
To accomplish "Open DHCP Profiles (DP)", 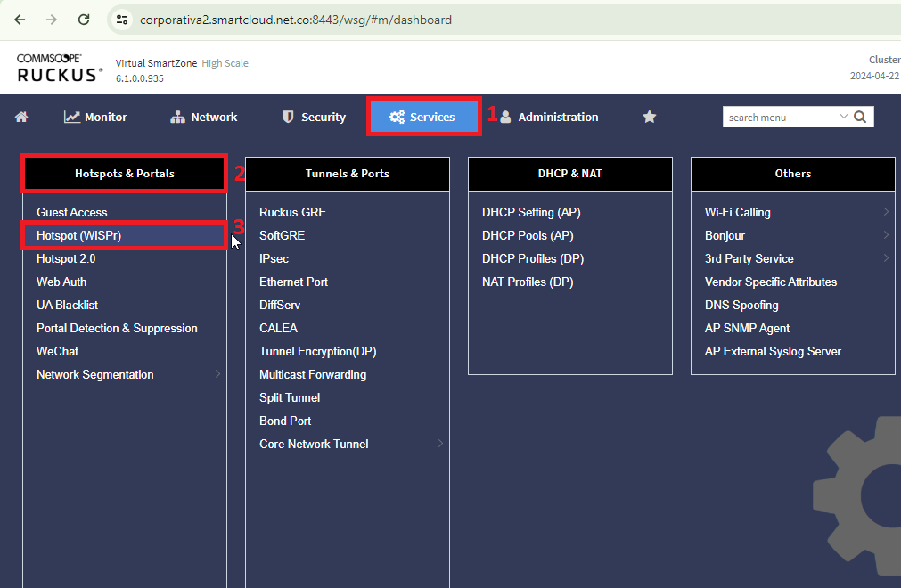I will click(533, 258).
